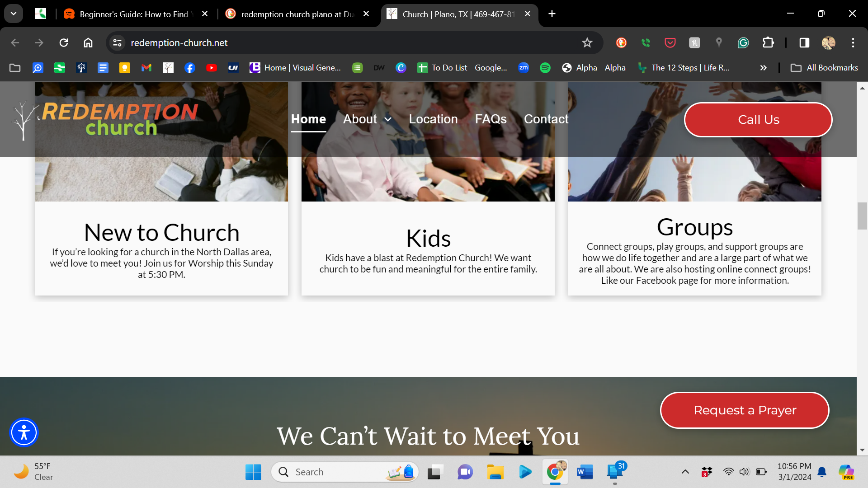The width and height of the screenshot is (868, 488).
Task: Open the Grammarly extension icon
Action: point(743,43)
